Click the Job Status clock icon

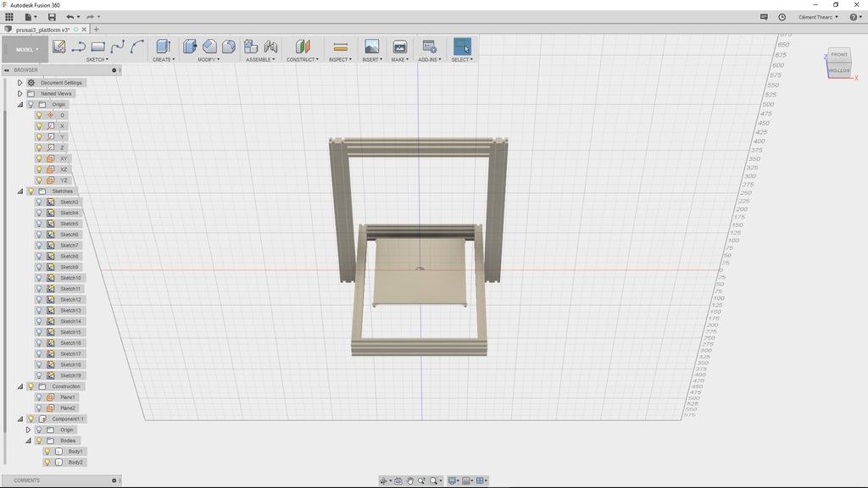pyautogui.click(x=782, y=17)
